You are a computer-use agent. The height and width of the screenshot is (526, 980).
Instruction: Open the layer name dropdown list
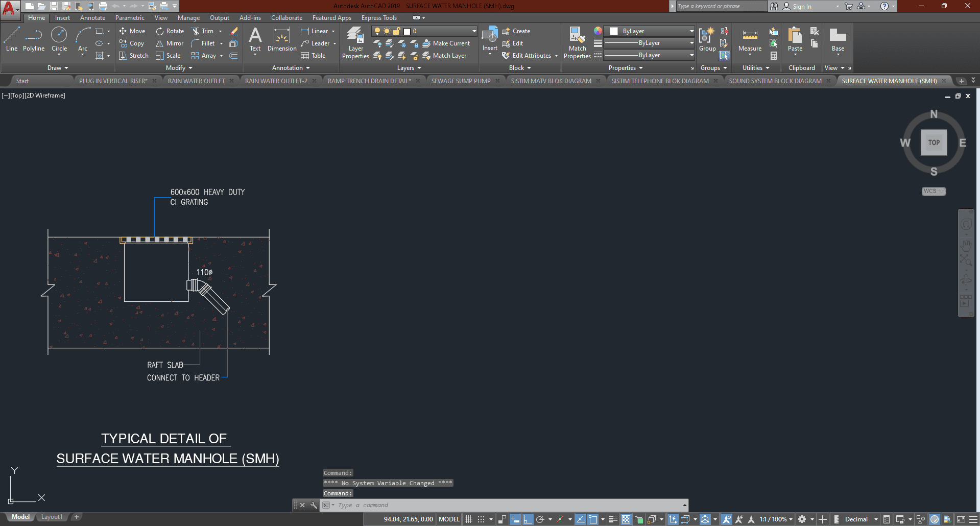[x=474, y=31]
